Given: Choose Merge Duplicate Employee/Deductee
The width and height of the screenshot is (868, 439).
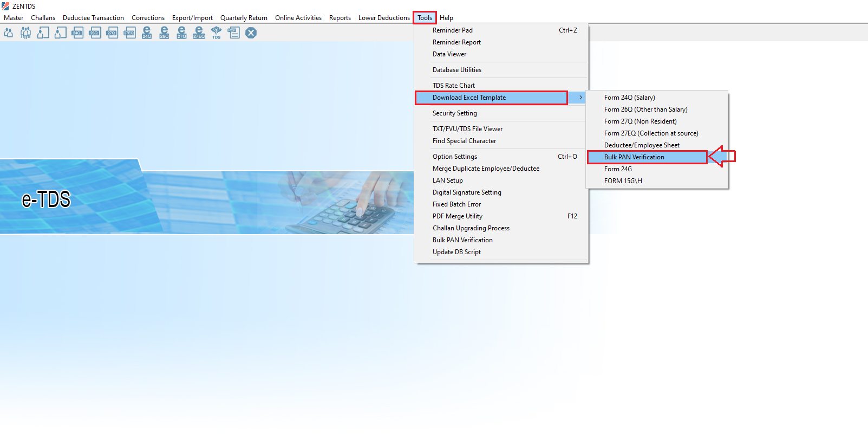Looking at the screenshot, I should click(501, 169).
